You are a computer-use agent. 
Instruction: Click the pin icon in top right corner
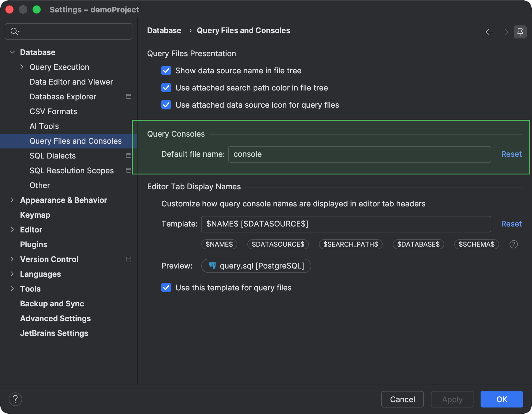click(x=520, y=32)
